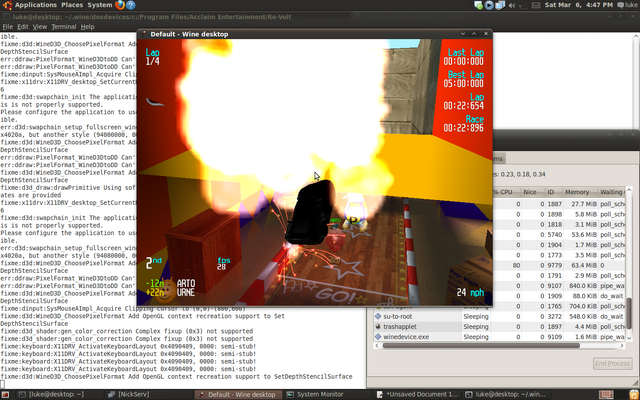Open the terminal Help menu

click(87, 27)
